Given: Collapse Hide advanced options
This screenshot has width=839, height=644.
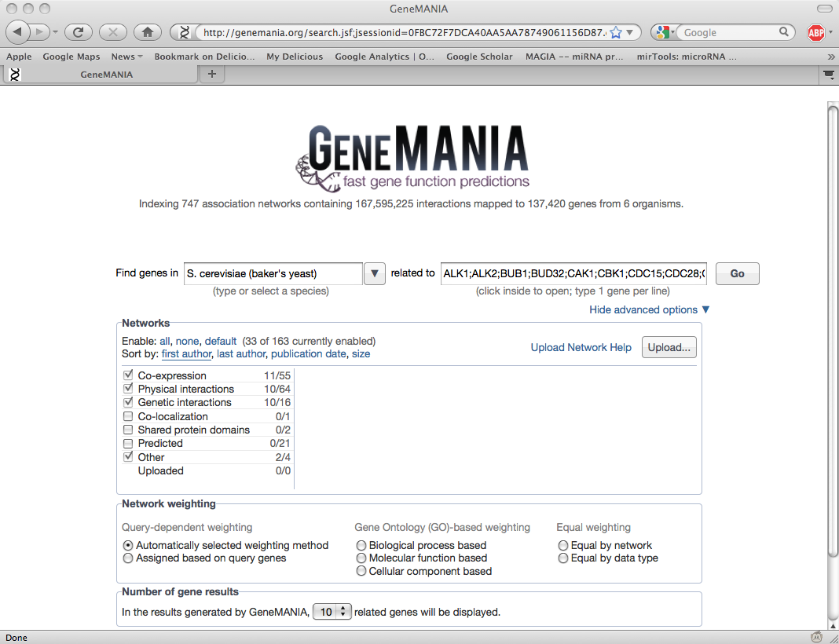Looking at the screenshot, I should (649, 309).
